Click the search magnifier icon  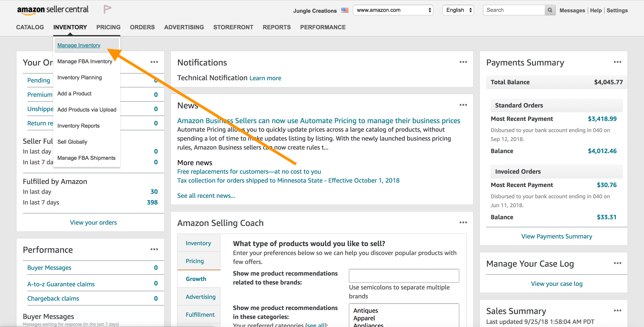[550, 10]
